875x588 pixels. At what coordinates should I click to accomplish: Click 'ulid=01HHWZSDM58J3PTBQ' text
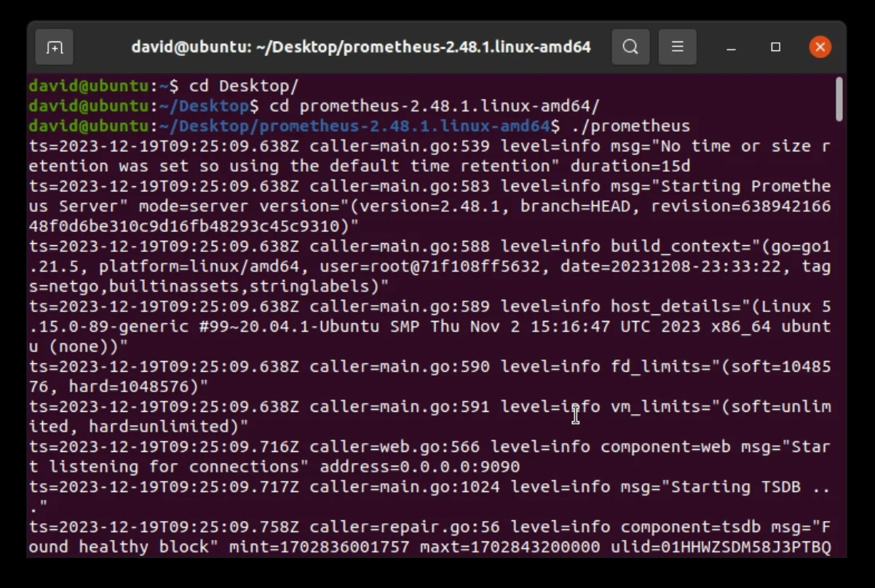pyautogui.click(x=720, y=547)
